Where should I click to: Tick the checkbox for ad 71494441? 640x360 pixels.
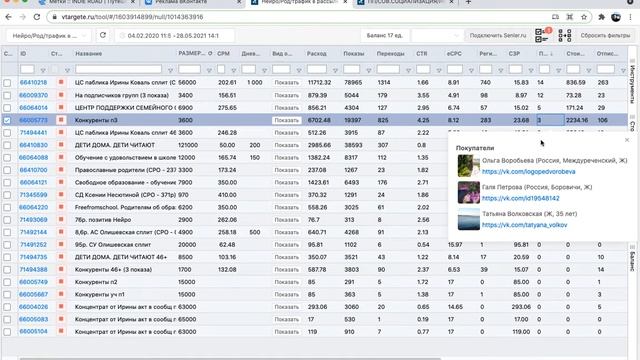click(7, 133)
